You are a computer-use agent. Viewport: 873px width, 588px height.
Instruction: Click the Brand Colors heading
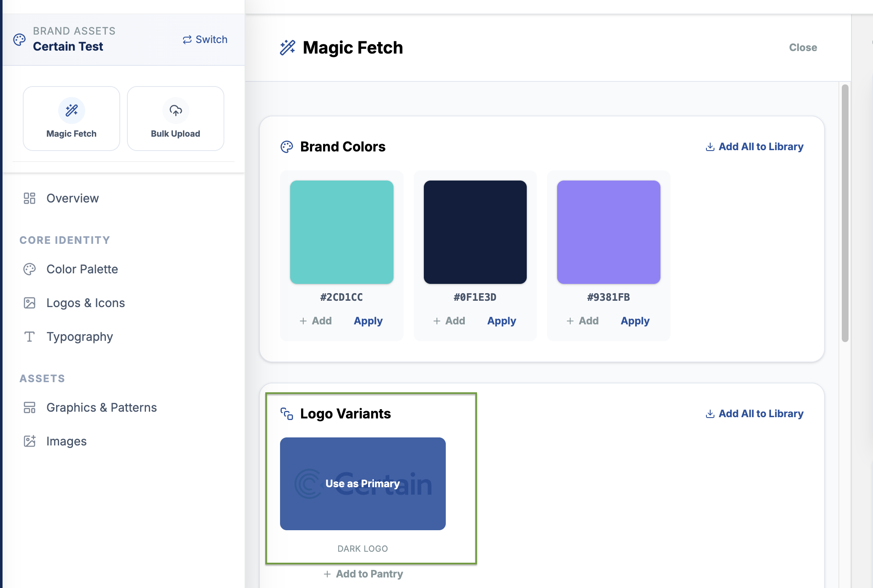pyautogui.click(x=343, y=147)
